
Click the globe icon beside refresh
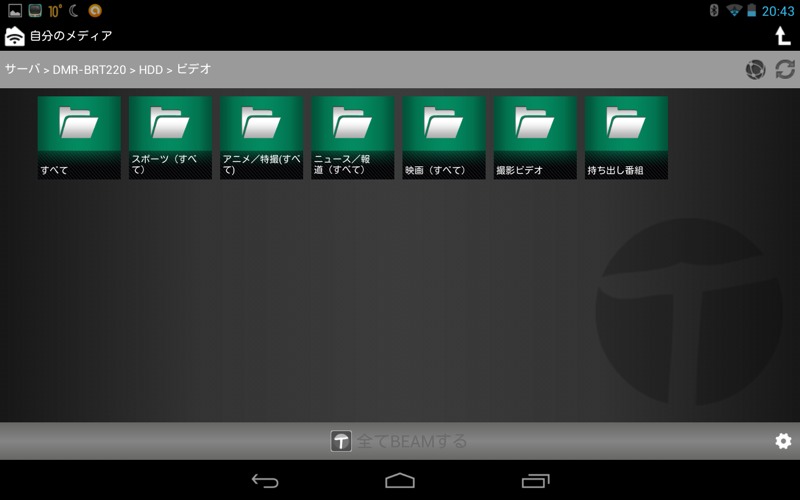click(x=755, y=69)
